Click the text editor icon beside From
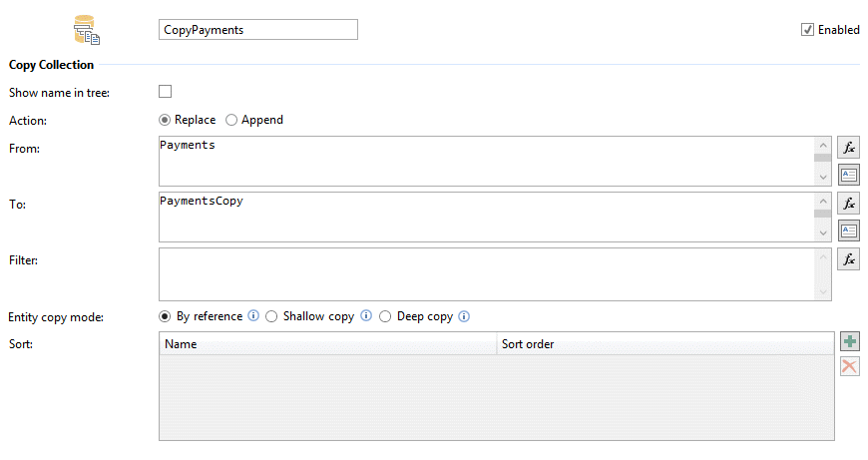 tap(849, 175)
